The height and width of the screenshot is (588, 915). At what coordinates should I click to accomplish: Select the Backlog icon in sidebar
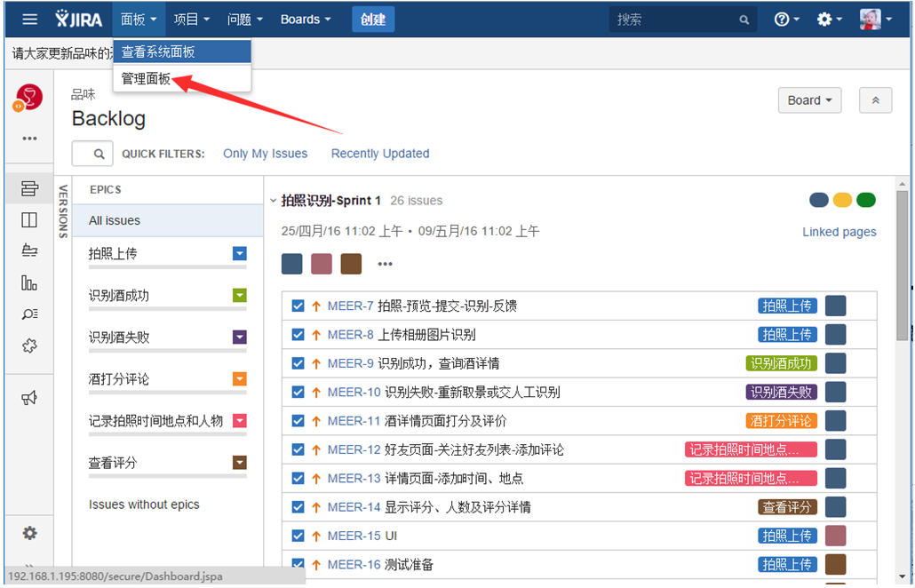coord(29,188)
